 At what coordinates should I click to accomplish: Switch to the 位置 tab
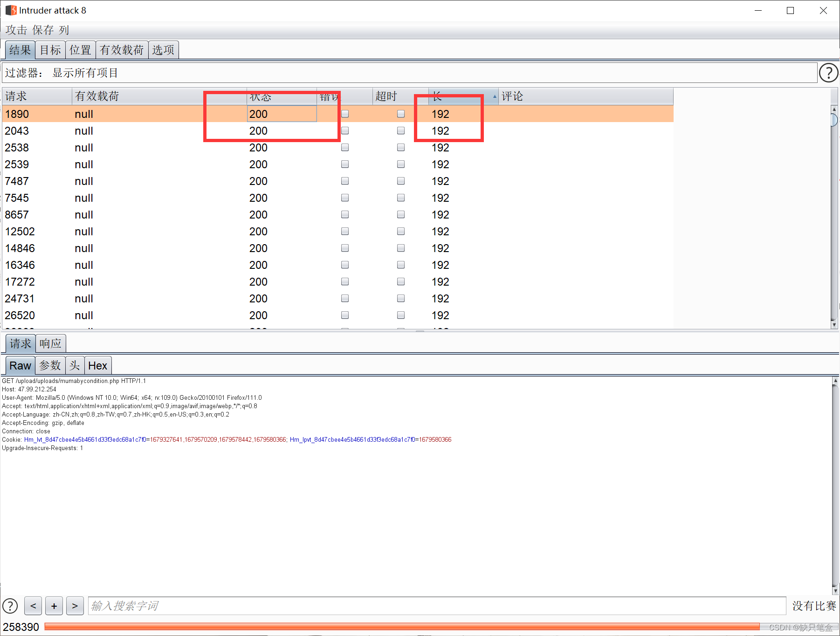(x=80, y=50)
